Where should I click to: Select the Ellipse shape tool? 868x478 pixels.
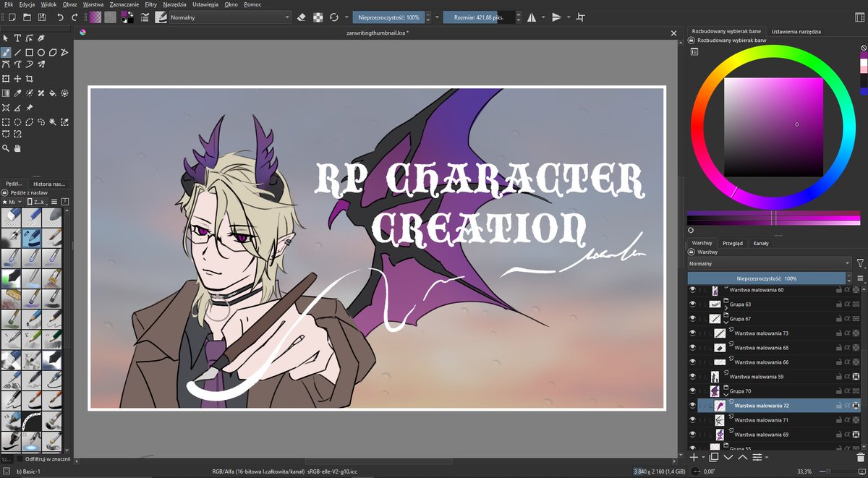[41, 52]
